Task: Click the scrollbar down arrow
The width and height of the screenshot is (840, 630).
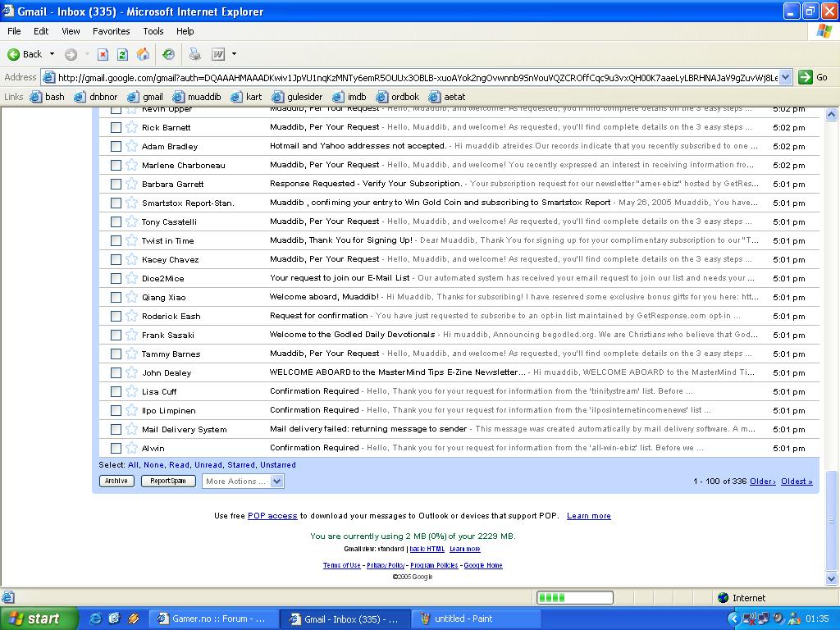Action: coord(831,578)
